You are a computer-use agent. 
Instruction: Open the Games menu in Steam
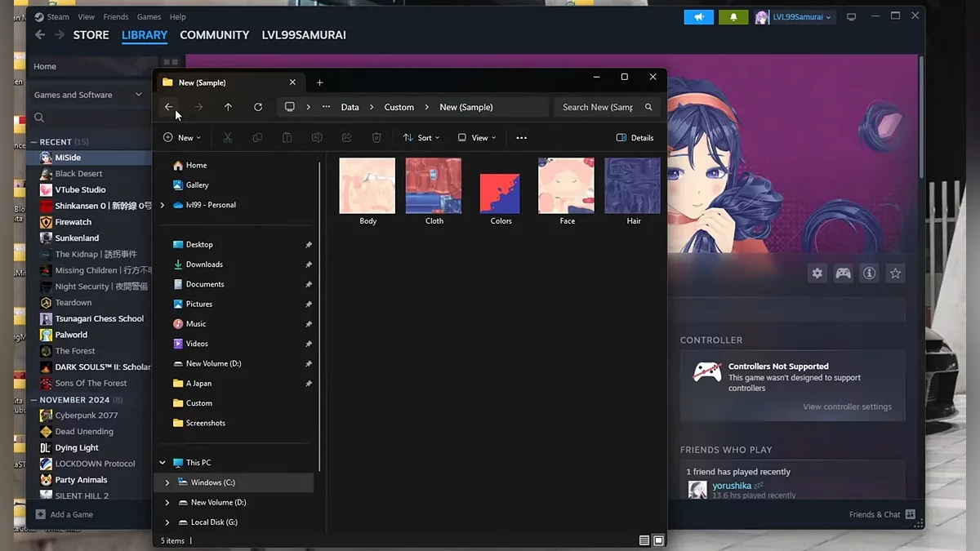coord(149,17)
